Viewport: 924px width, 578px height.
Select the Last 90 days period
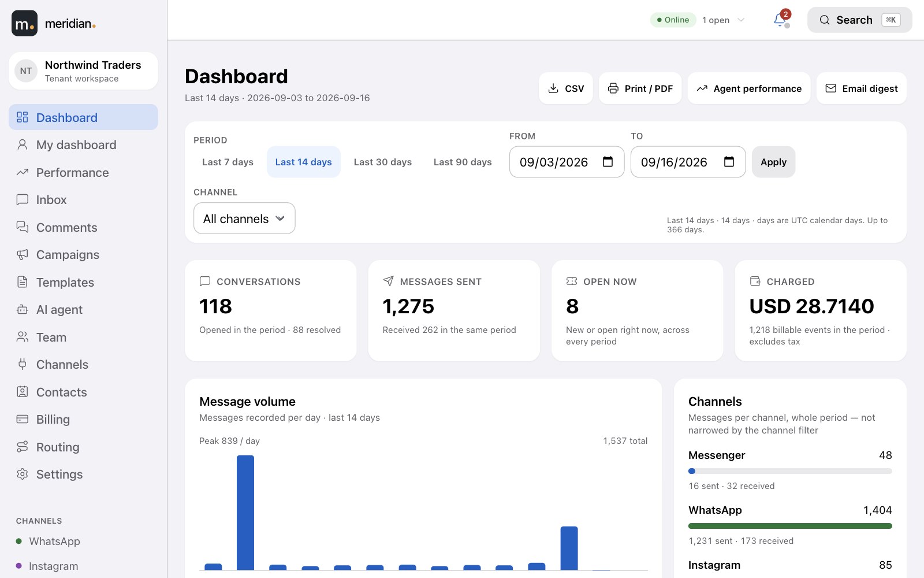[x=463, y=162]
